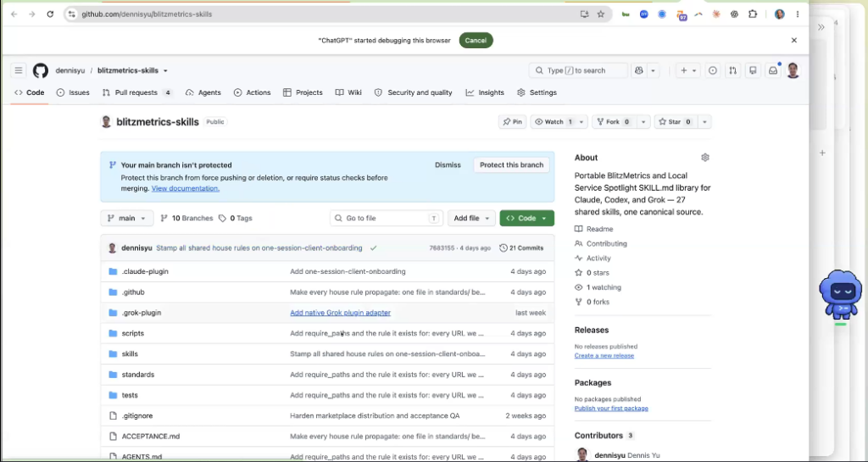Open the scripts folder
868x462 pixels.
[x=133, y=333]
